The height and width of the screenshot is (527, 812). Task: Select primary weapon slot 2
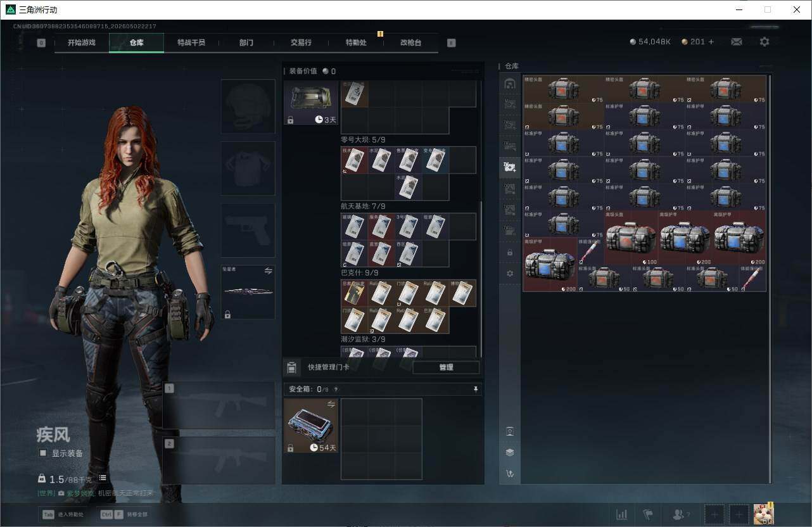(219, 460)
